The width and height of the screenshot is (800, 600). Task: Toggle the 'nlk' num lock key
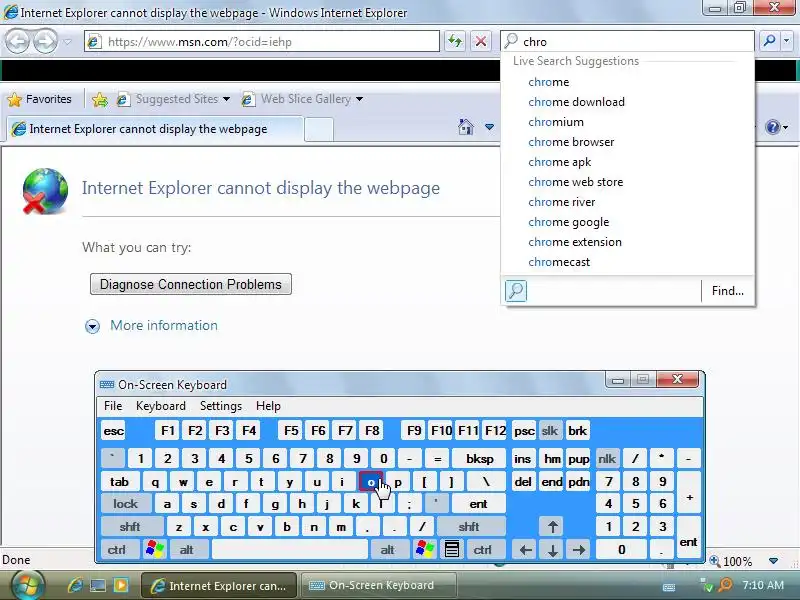(607, 459)
